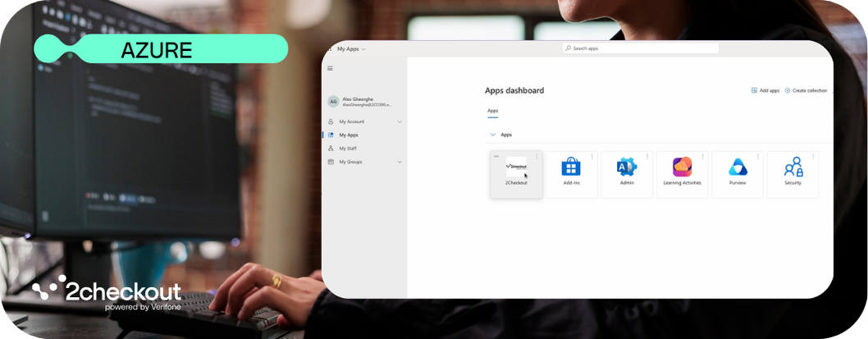Open the My Apps header dropdown
This screenshot has width=868, height=339.
coord(351,48)
